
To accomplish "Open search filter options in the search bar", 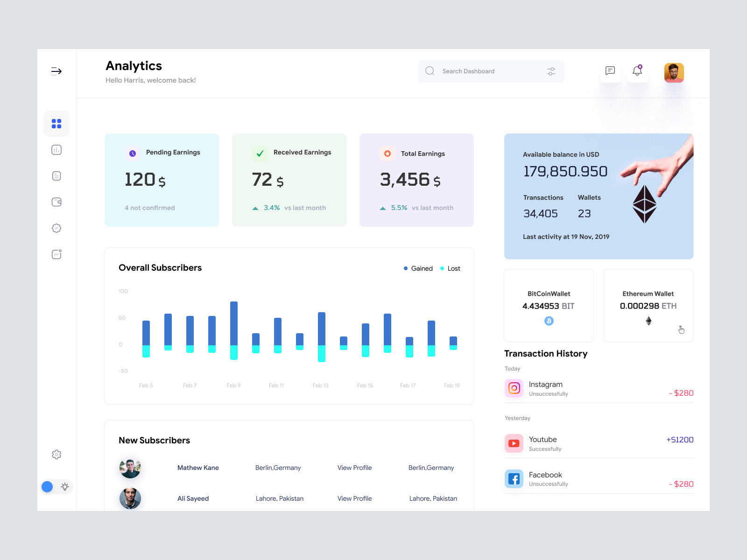I will (x=551, y=71).
